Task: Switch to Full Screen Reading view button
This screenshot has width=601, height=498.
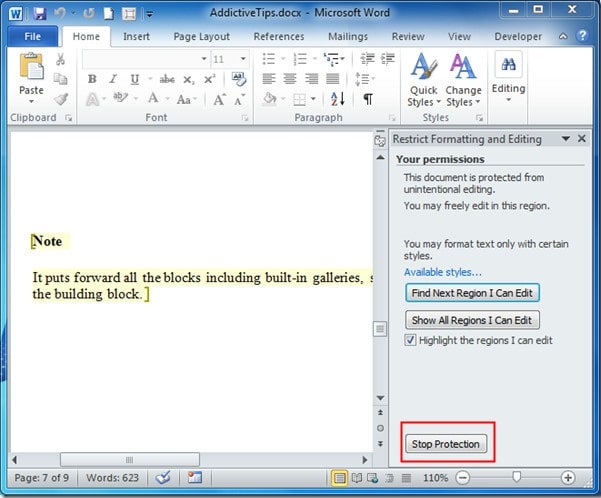Action: coord(359,478)
